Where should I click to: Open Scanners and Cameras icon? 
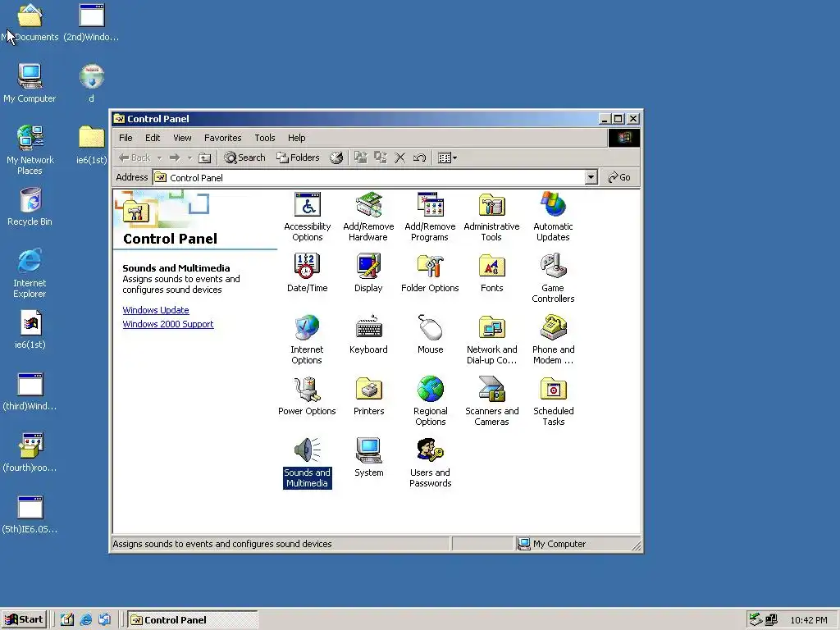pyautogui.click(x=492, y=401)
